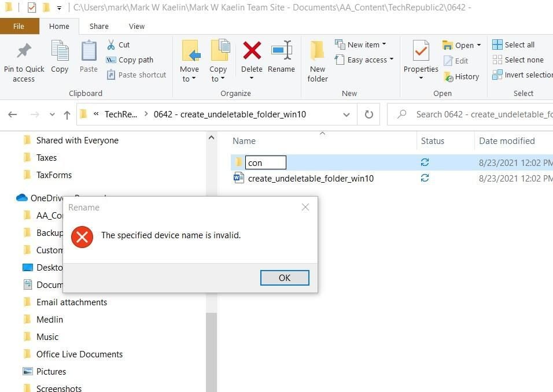Viewport: 553px width, 392px height.
Task: Sort by the Name column header
Action: (x=244, y=141)
